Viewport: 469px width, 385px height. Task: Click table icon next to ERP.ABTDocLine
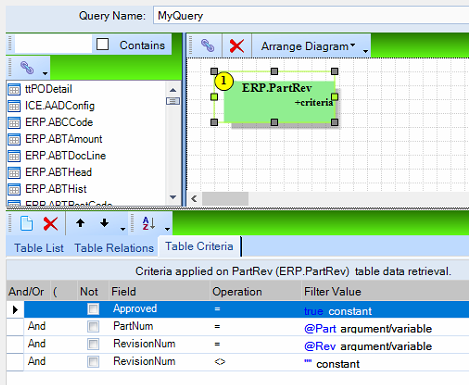(x=14, y=156)
